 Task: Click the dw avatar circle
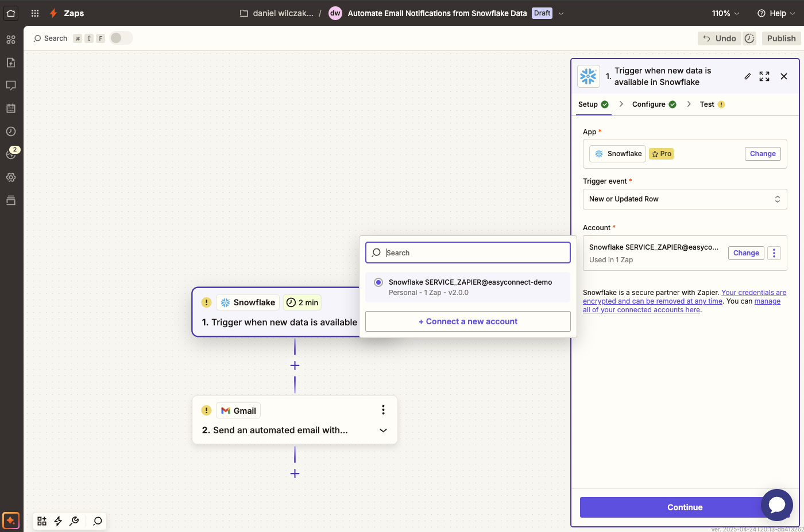335,13
